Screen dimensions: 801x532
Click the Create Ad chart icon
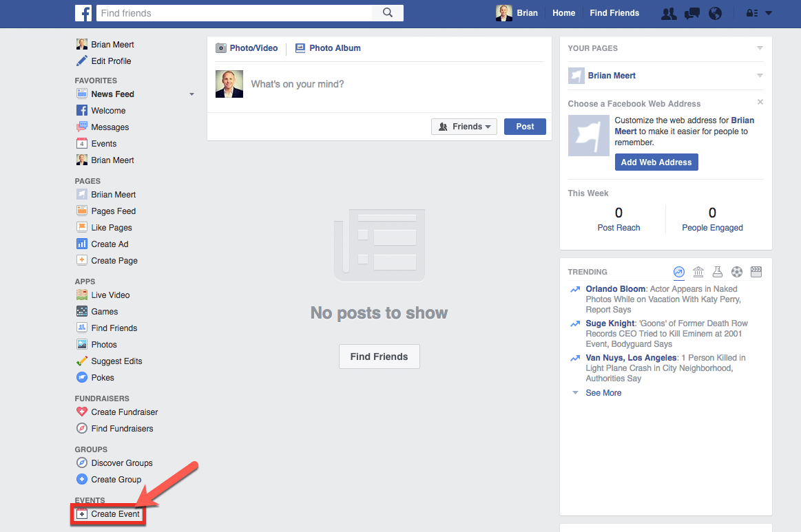[x=82, y=244]
